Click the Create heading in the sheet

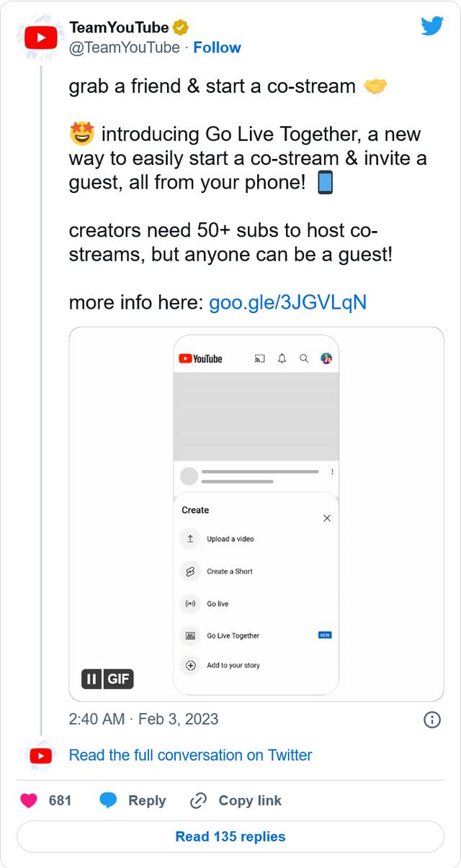point(195,510)
